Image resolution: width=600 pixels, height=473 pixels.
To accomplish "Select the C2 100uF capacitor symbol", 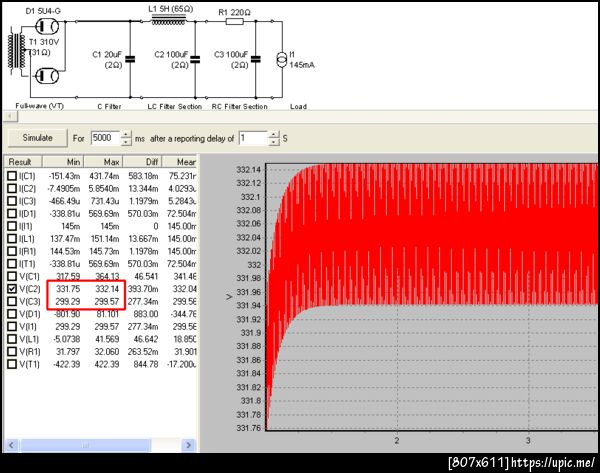I will tap(195, 59).
